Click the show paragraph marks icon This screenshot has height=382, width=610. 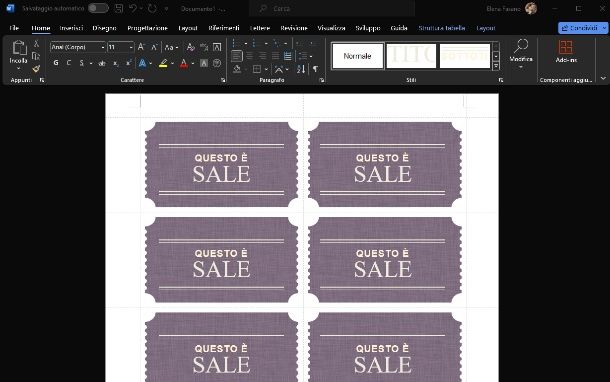315,69
